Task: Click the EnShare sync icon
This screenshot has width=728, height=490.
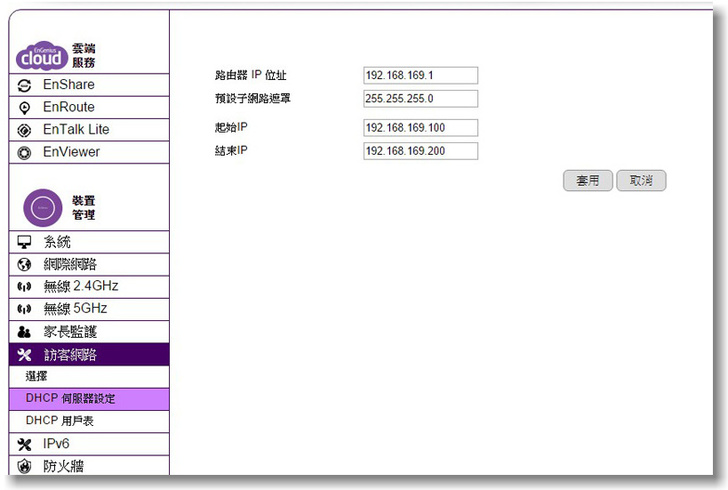Action: coord(25,85)
